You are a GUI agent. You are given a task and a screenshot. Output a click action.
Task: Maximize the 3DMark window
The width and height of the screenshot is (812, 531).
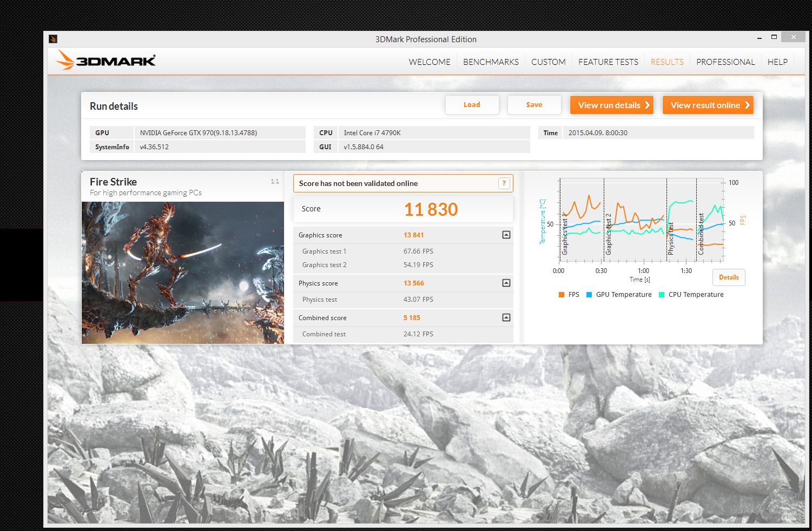(774, 37)
